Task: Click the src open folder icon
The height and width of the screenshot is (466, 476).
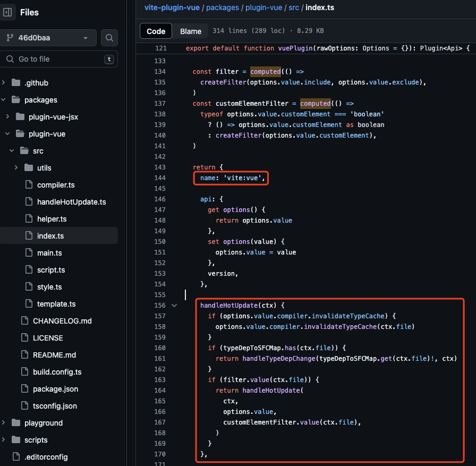Action: [x=24, y=150]
